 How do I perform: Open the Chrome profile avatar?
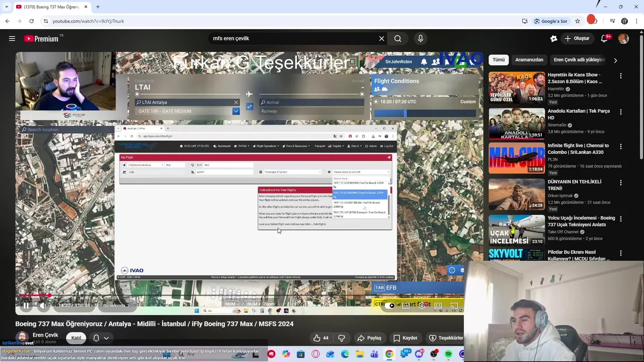(624, 21)
